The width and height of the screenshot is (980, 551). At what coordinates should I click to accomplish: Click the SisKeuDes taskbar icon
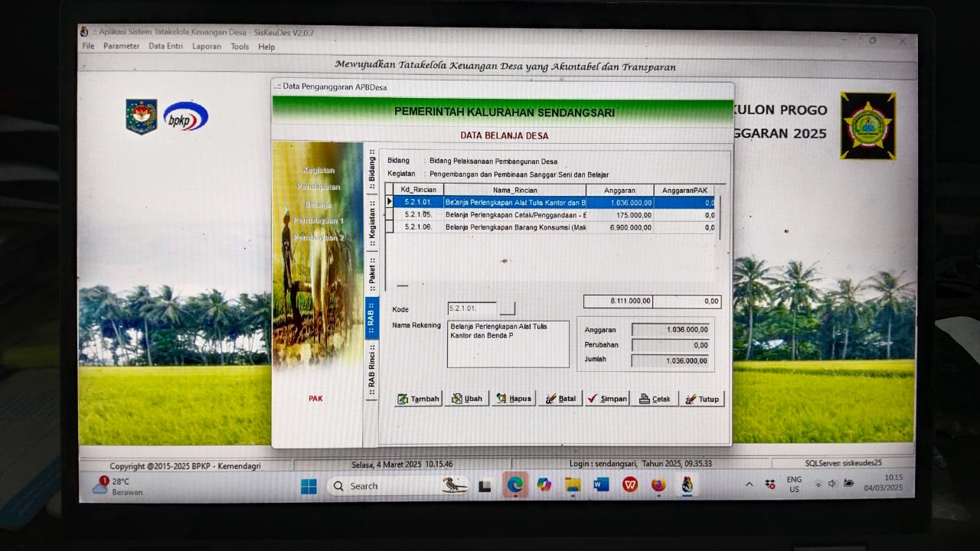click(688, 485)
